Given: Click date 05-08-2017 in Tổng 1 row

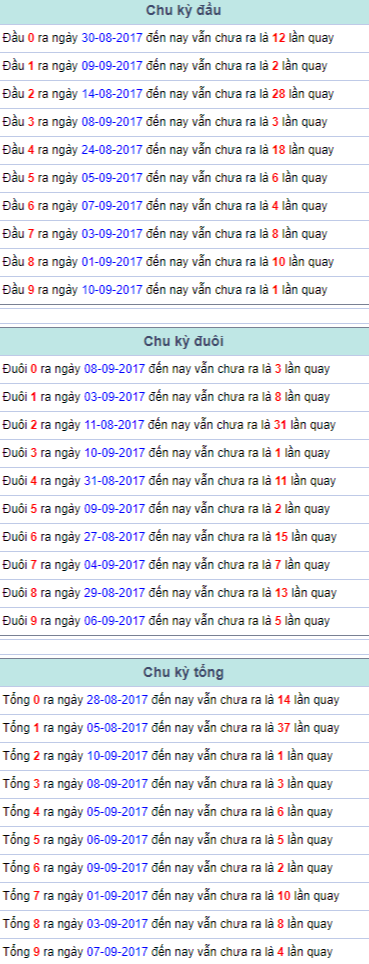Looking at the screenshot, I should click(x=117, y=728).
